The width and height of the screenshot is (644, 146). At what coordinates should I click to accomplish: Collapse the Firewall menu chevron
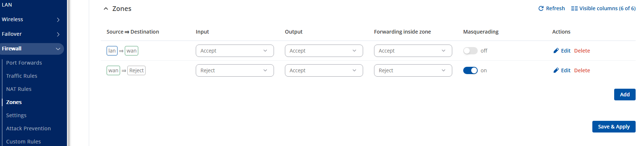point(58,49)
